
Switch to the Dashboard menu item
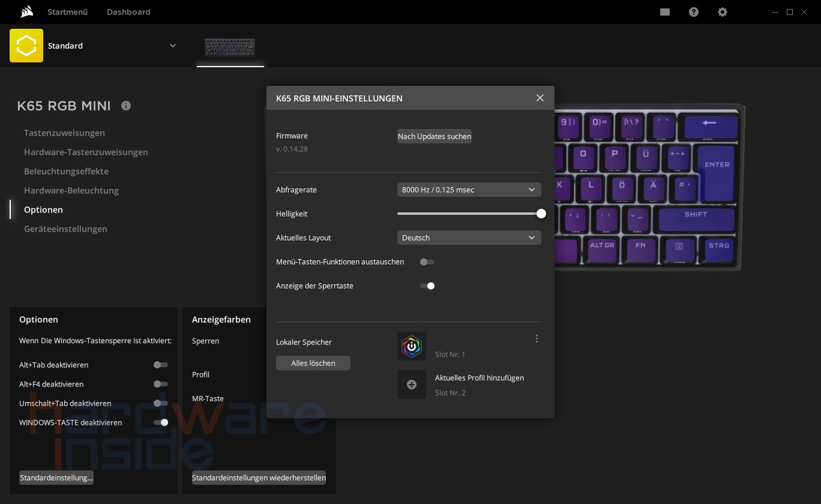[128, 12]
